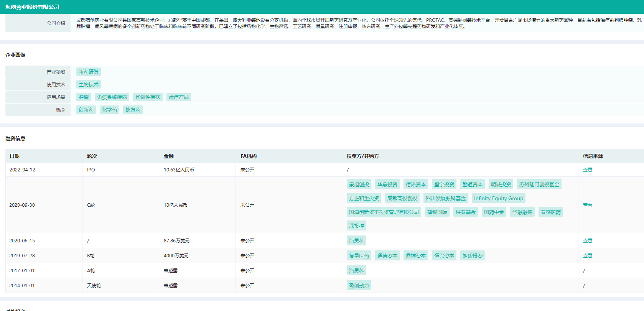Image resolution: width=644 pixels, height=311 pixels.
Task: Click 海思科 in the A轮 row
Action: (356, 271)
